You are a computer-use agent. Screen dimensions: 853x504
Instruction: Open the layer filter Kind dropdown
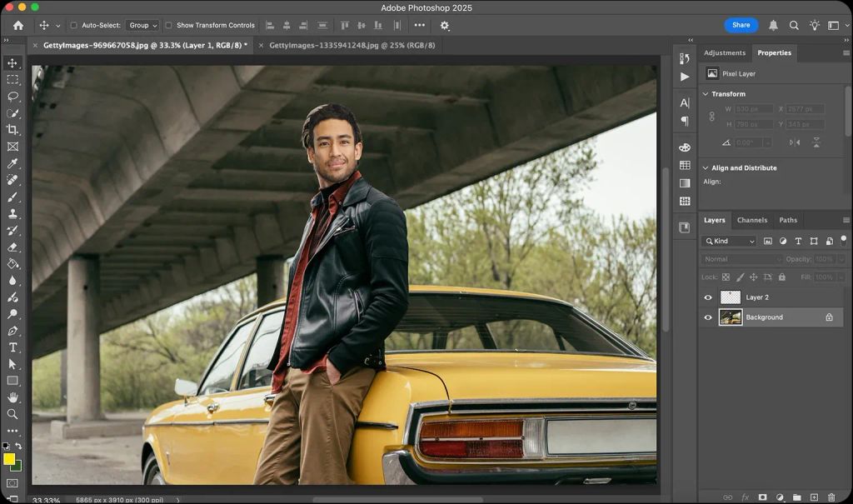tap(731, 241)
